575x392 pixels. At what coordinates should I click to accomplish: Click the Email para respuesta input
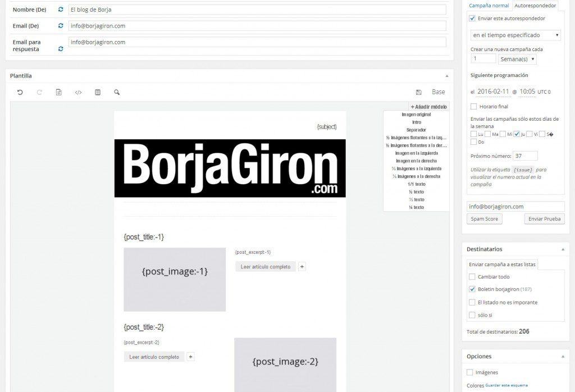coord(257,42)
